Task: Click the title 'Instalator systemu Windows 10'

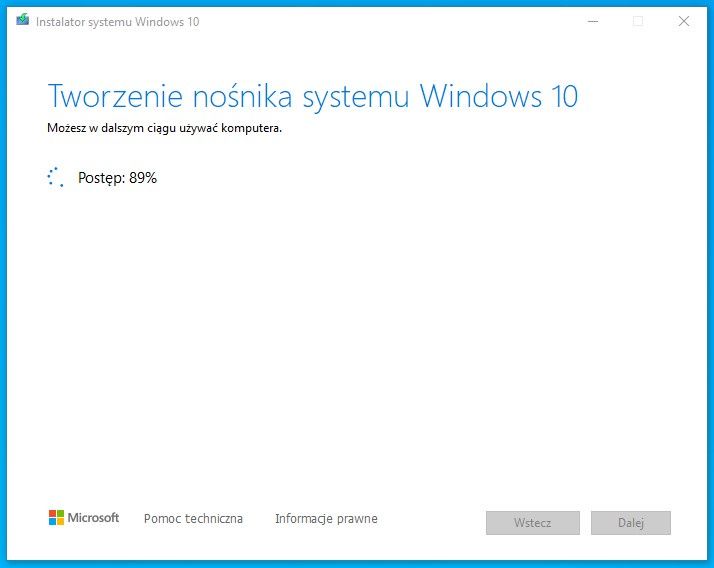Action: pos(117,22)
